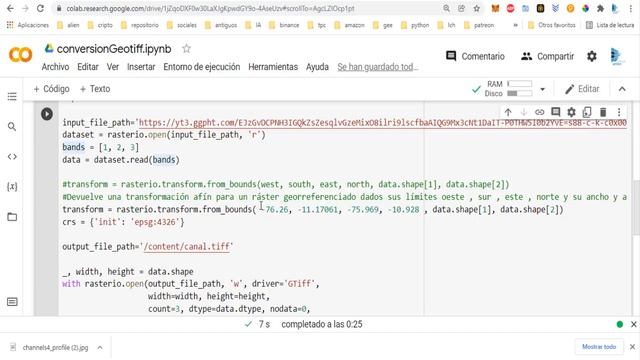Collapse the header with chevron up

point(622,89)
